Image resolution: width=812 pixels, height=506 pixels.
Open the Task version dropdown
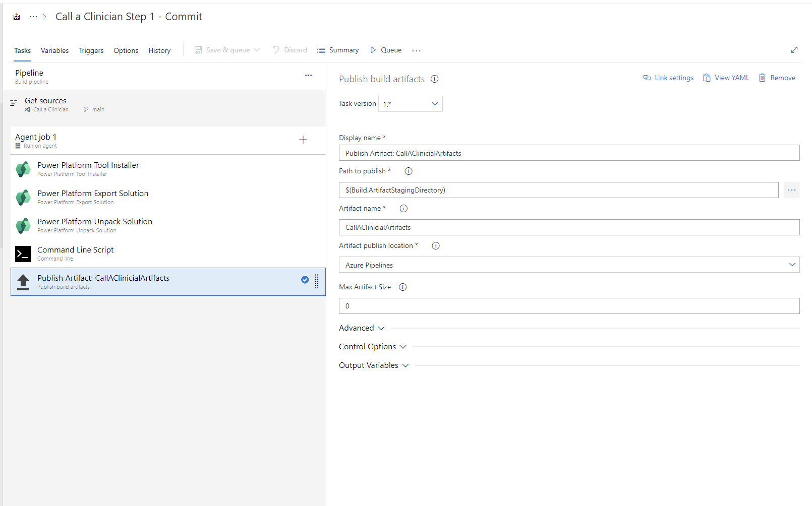coord(411,104)
